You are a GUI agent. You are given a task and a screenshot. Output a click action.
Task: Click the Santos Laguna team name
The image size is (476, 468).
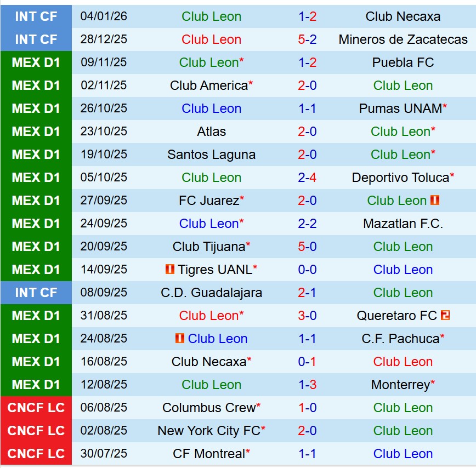211,155
